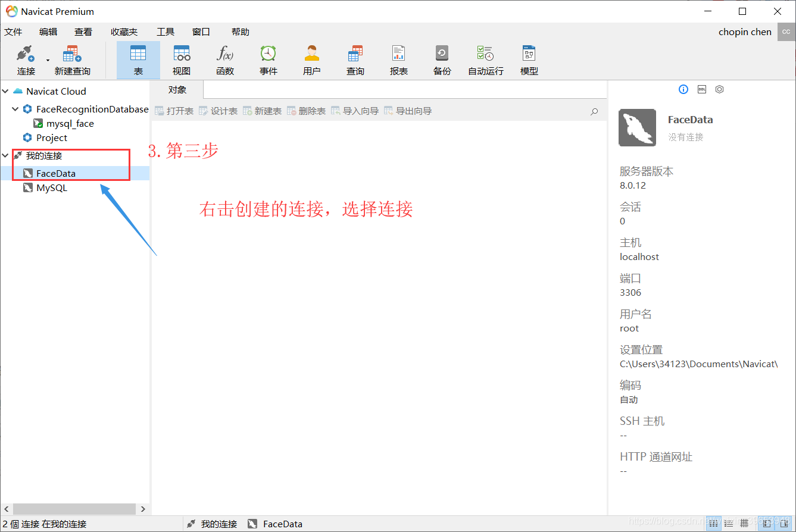This screenshot has width=796, height=532.
Task: Open the User (用户) toolbar item
Action: coord(312,60)
